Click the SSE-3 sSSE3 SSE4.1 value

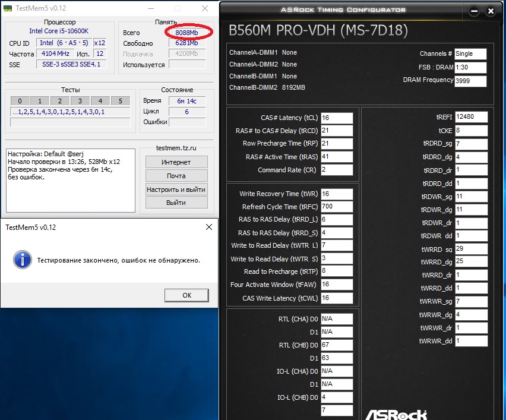click(71, 64)
